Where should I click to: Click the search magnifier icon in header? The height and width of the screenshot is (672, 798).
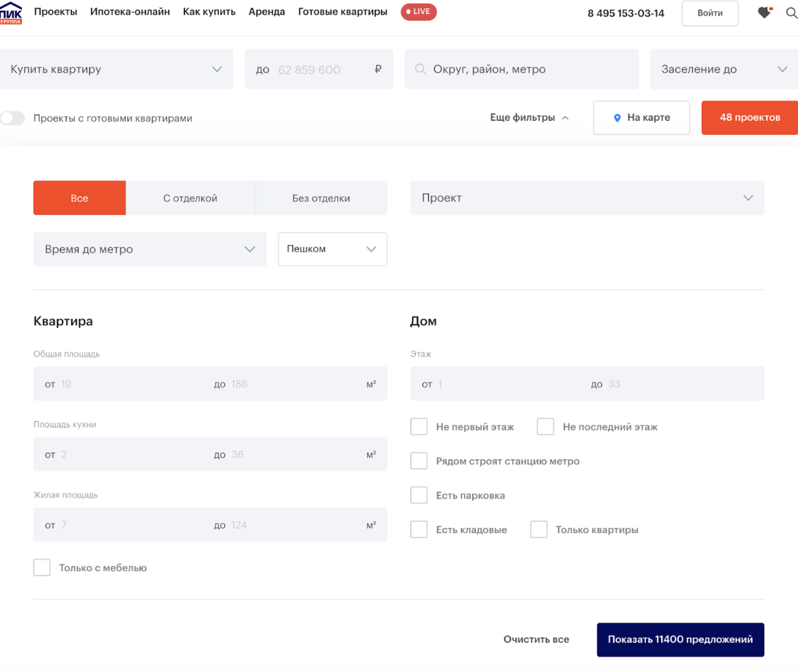(x=791, y=13)
